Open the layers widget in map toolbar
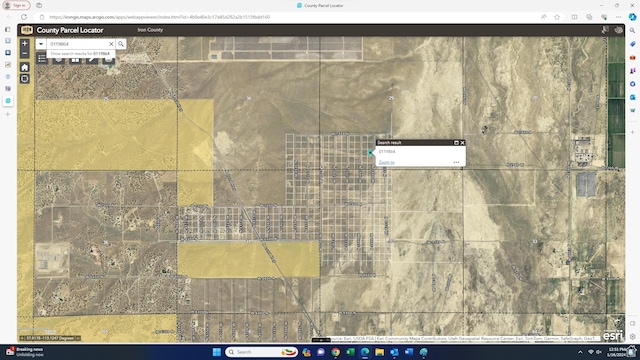Screen dimensions: 640x360 pyautogui.click(x=58, y=60)
